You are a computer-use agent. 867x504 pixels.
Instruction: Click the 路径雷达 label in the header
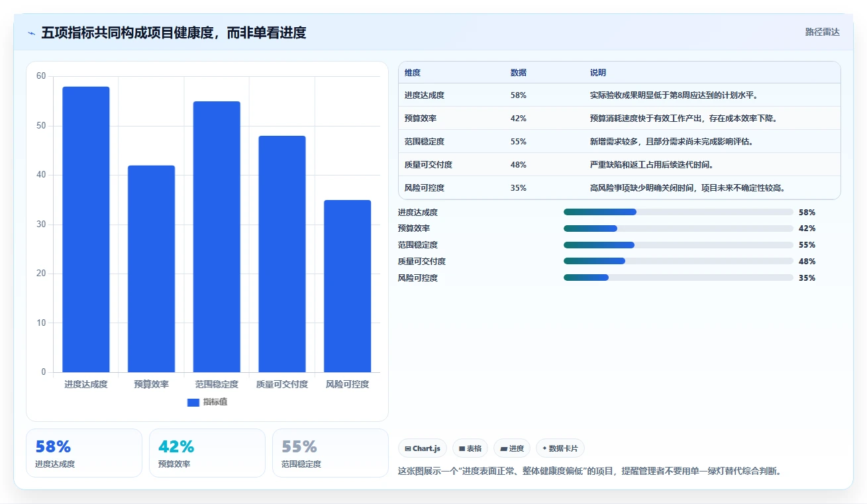click(822, 32)
